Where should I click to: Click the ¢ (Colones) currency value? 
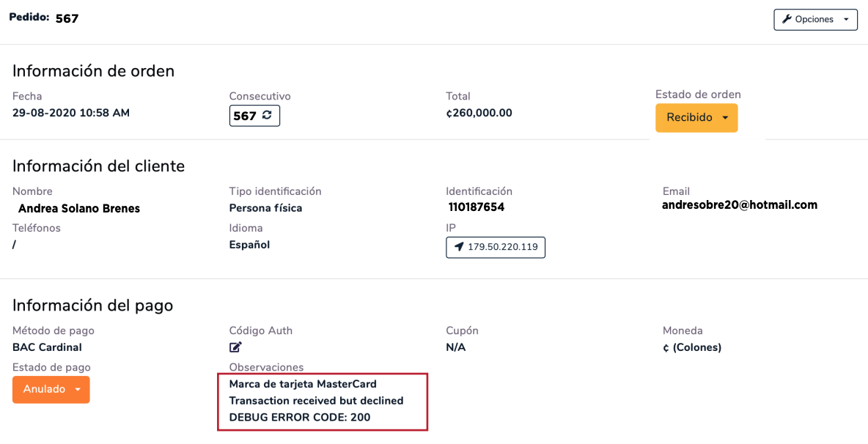(x=692, y=347)
